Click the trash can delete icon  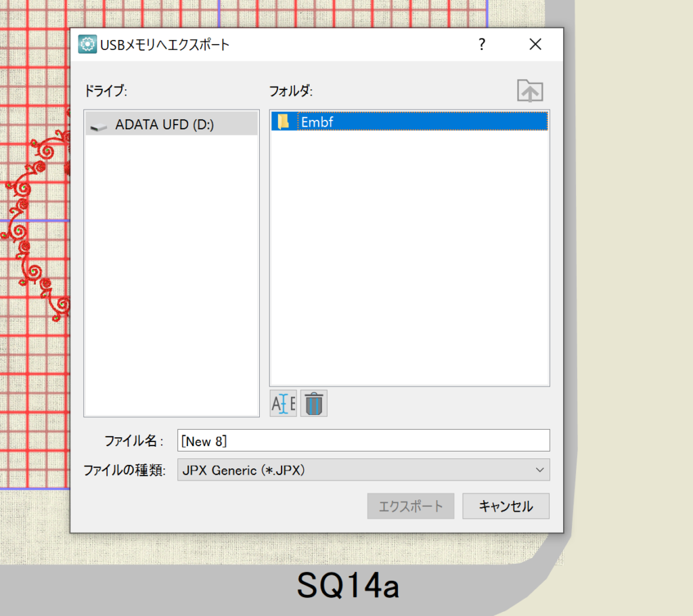[314, 403]
